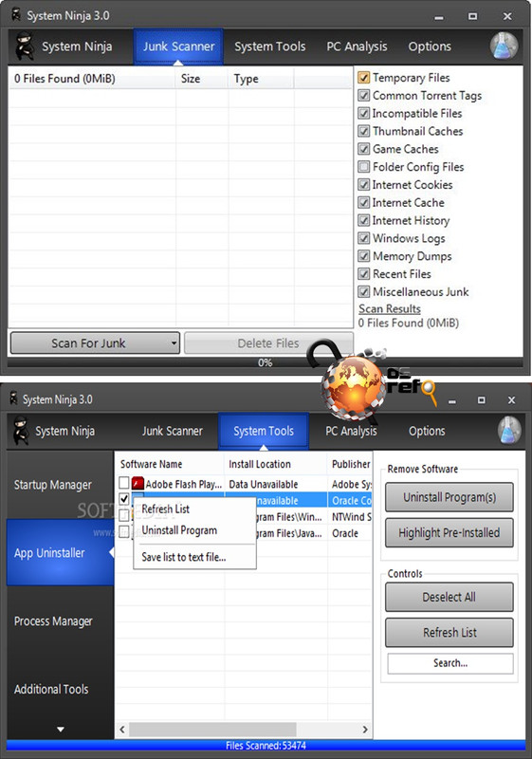Click the flask icon in the top window
Image resolution: width=532 pixels, height=759 pixels.
coord(504,46)
